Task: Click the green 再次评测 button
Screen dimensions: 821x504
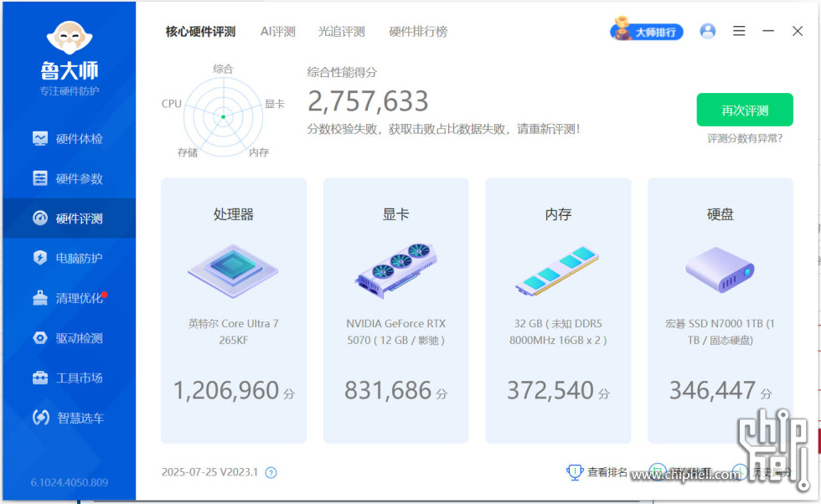Action: pos(745,110)
